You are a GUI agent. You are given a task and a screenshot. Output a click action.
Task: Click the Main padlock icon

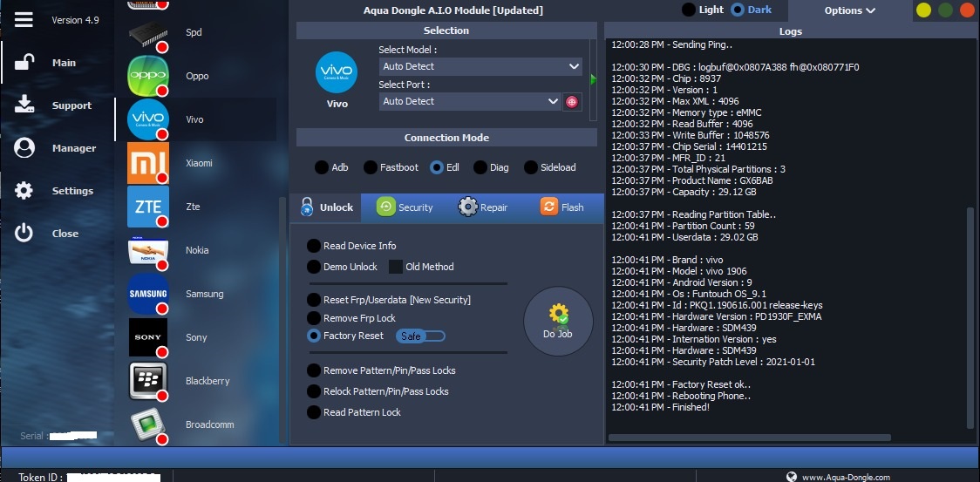[x=24, y=63]
